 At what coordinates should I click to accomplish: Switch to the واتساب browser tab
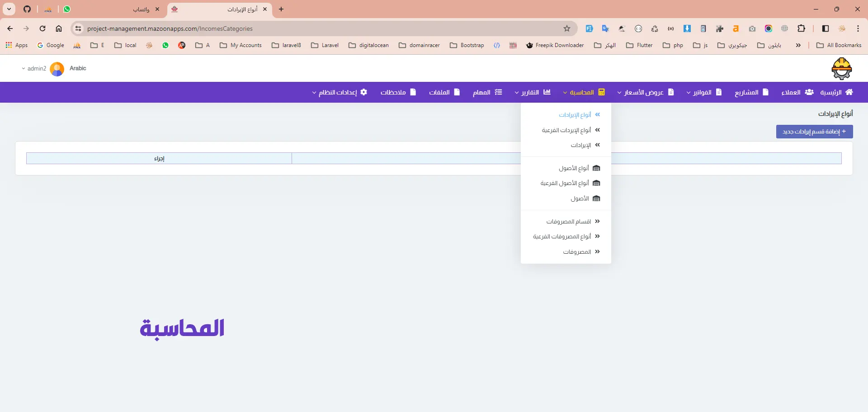141,9
